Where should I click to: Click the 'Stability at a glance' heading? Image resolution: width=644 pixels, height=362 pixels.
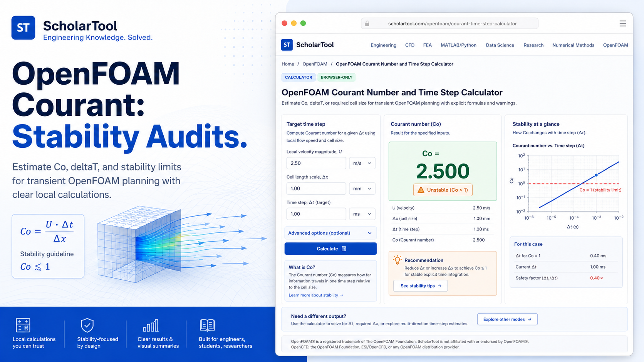point(536,124)
